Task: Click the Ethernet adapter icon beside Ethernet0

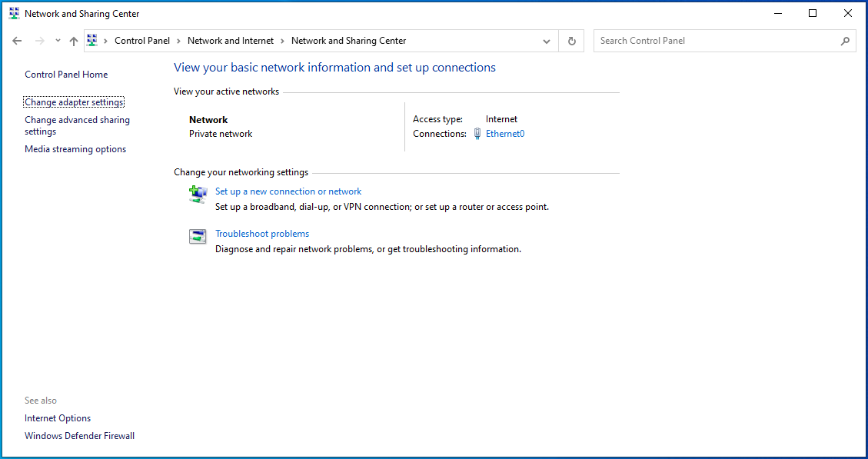Action: click(477, 133)
